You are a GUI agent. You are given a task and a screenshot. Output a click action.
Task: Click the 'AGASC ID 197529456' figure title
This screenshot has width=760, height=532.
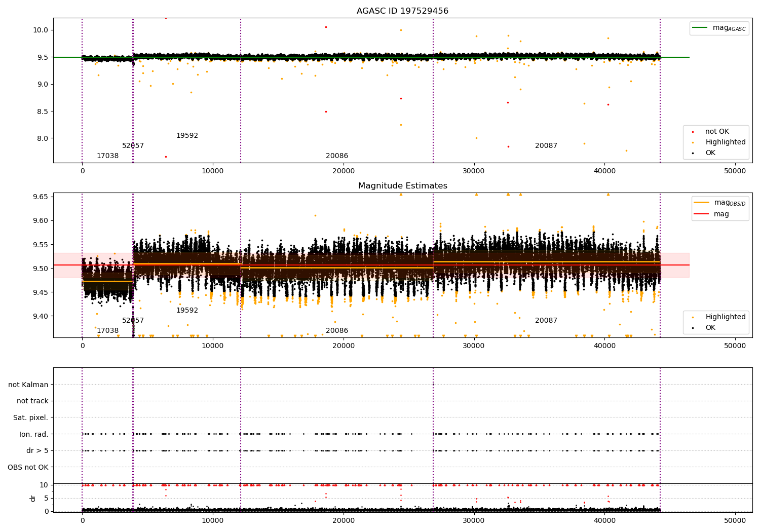point(402,11)
